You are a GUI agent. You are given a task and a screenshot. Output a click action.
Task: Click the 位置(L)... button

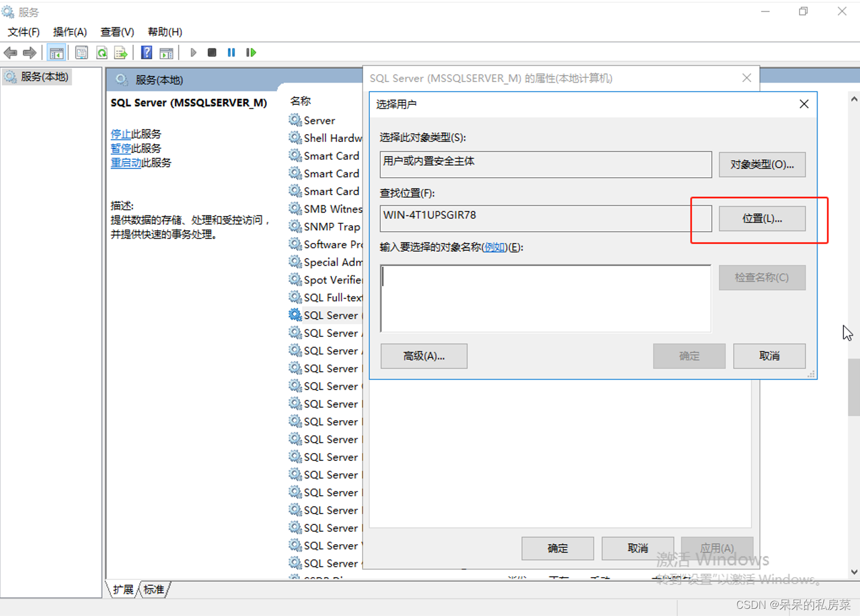click(762, 219)
